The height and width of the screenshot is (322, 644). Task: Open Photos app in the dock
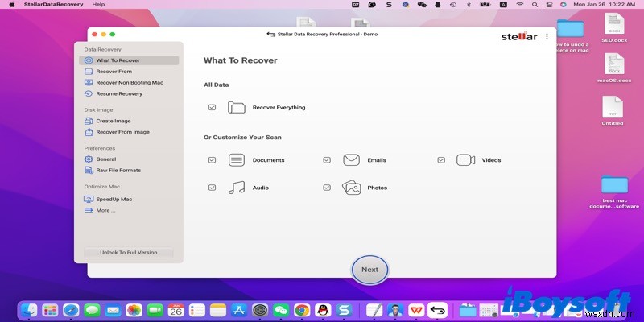(x=134, y=310)
